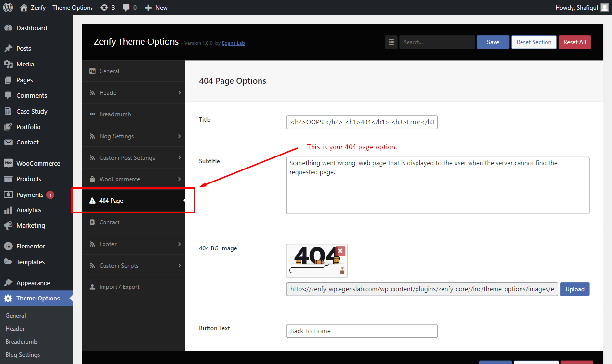Select the Blog Settings tab

point(134,136)
